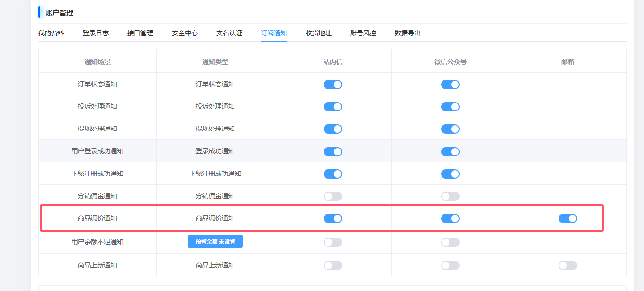The image size is (644, 291).
Task: Toggle 站内信 for 商品调价通知
Action: coord(333,218)
